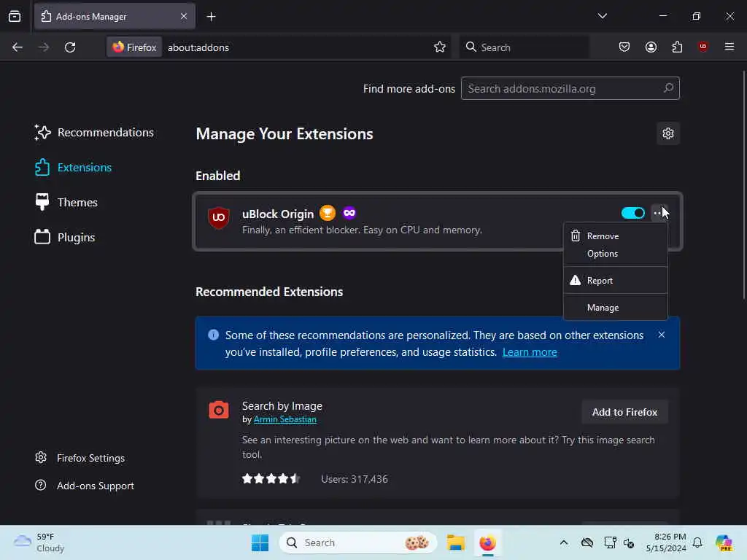Click the purple private browsing mask badge
This screenshot has width=747, height=560.
click(349, 213)
